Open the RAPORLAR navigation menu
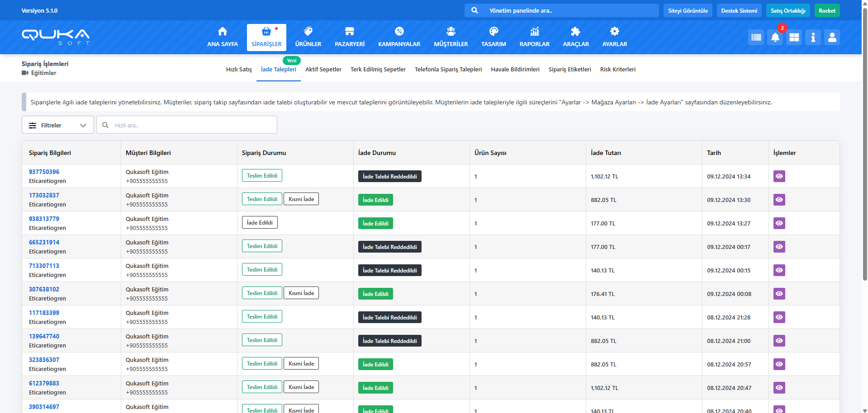The height and width of the screenshot is (413, 868). [x=534, y=37]
